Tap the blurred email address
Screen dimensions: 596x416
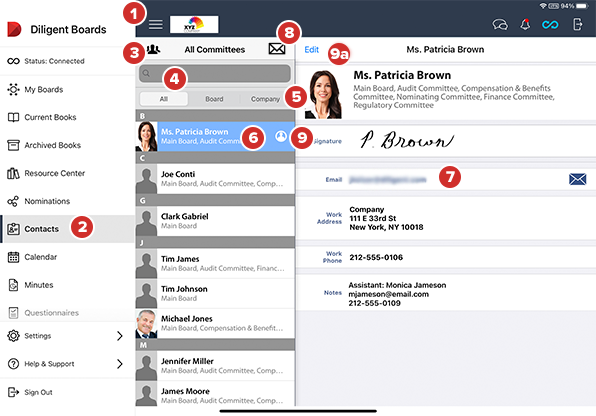388,179
